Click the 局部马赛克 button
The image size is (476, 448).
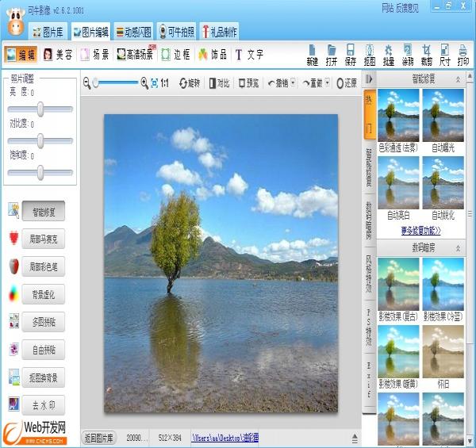44,238
